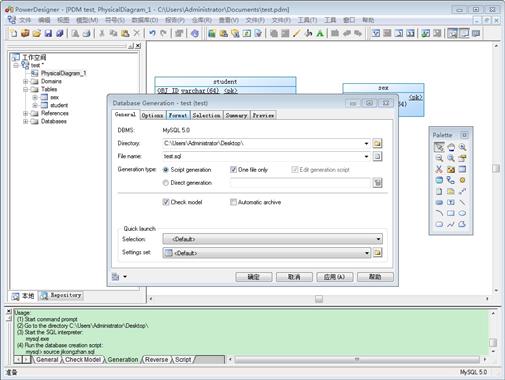The height and width of the screenshot is (380, 505).
Task: Select the Rounded rectangle tool in Palette
Action: [439, 224]
